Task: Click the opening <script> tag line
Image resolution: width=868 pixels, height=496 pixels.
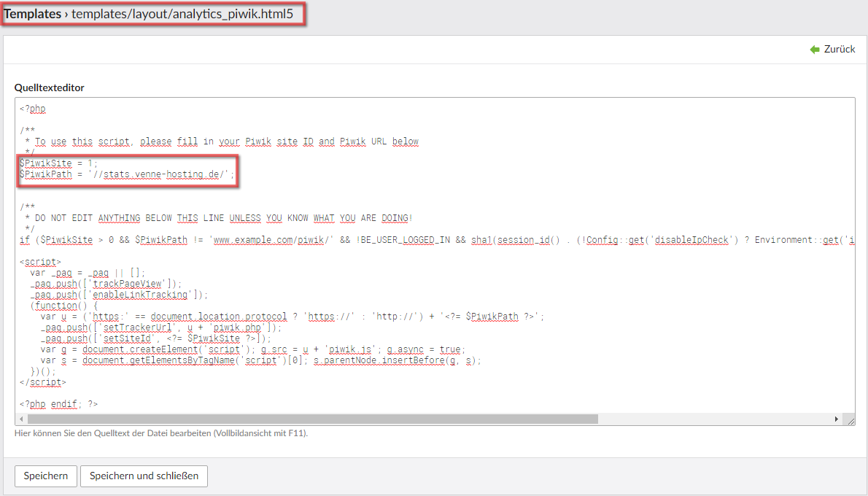Action: tap(40, 262)
